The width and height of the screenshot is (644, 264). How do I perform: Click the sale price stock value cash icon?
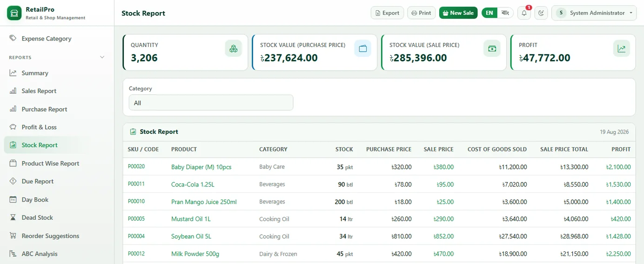point(492,48)
